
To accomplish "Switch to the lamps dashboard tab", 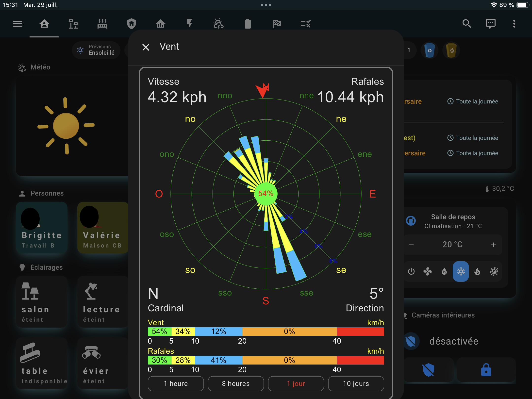I will tap(73, 24).
